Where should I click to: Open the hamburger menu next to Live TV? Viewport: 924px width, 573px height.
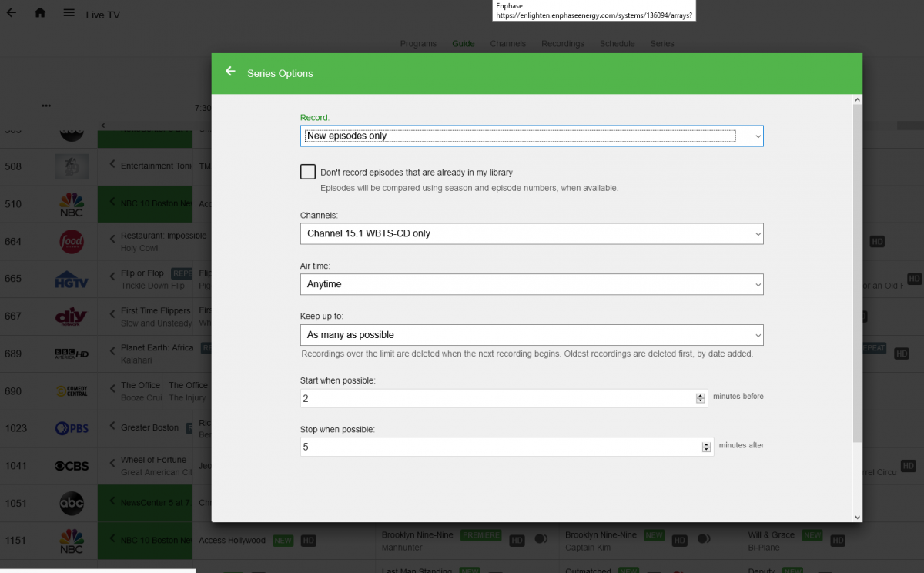tap(69, 13)
